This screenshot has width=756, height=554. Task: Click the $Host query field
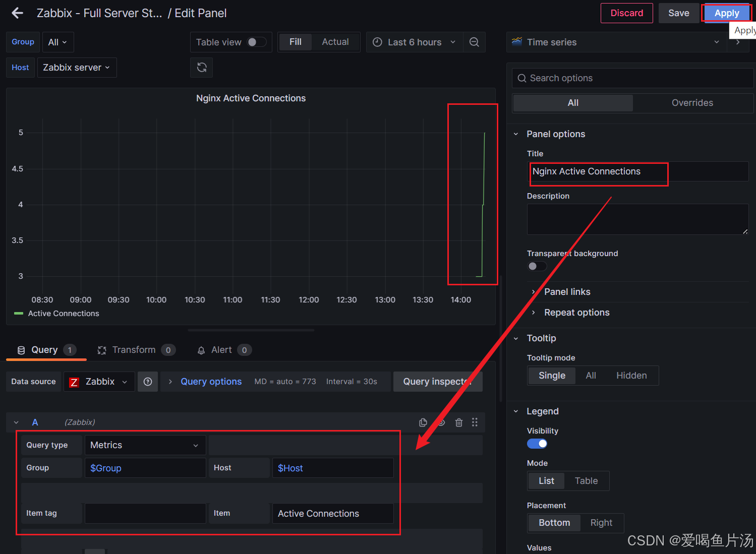pos(333,468)
